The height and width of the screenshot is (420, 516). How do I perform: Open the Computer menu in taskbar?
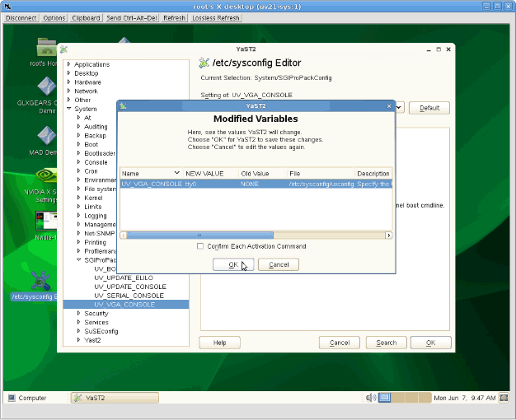click(x=27, y=398)
